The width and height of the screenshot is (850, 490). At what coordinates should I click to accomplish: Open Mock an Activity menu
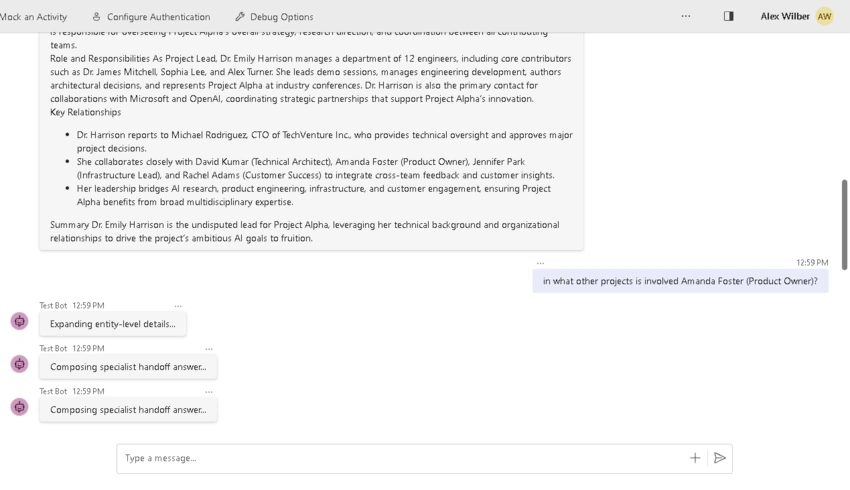(33, 17)
